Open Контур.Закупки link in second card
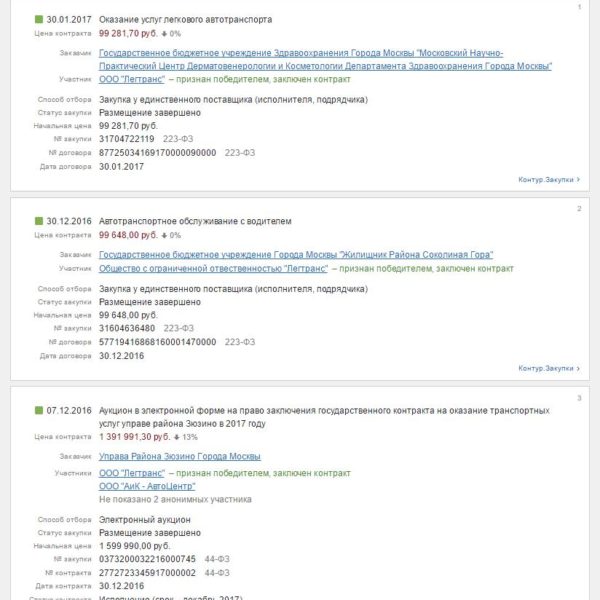This screenshot has width=600, height=600. [x=549, y=368]
